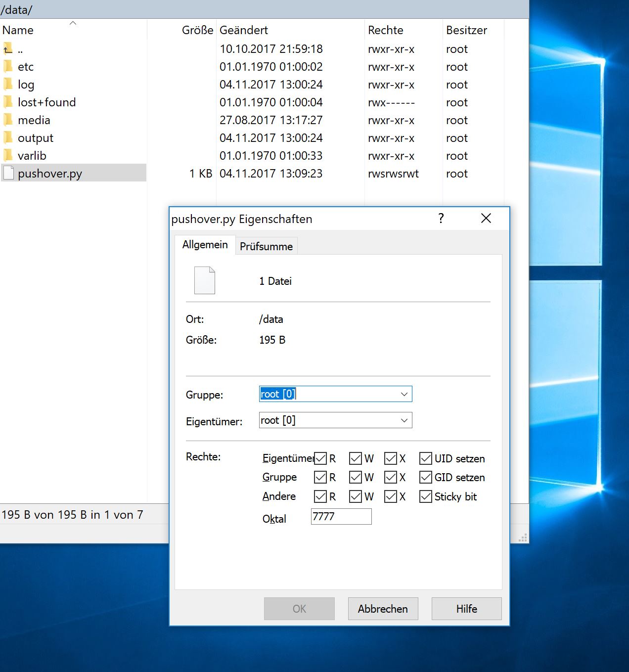629x672 pixels.
Task: Click the output folder icon
Action: 8,137
